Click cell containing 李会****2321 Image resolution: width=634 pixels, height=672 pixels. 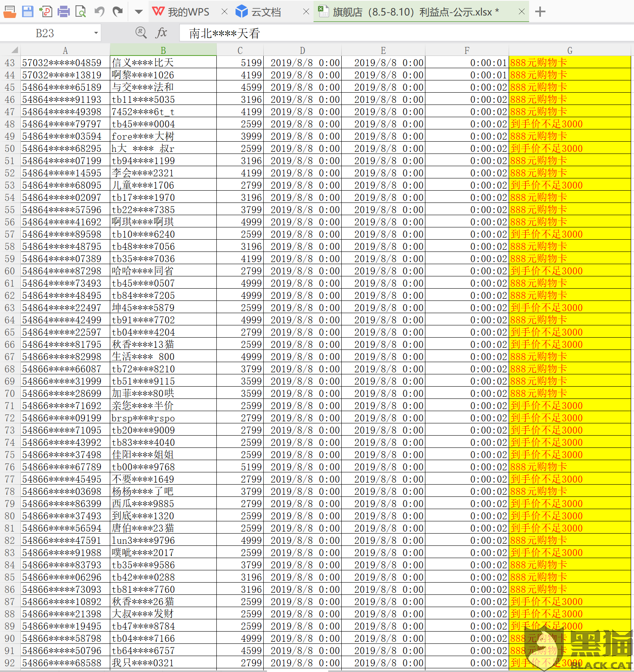coord(163,173)
